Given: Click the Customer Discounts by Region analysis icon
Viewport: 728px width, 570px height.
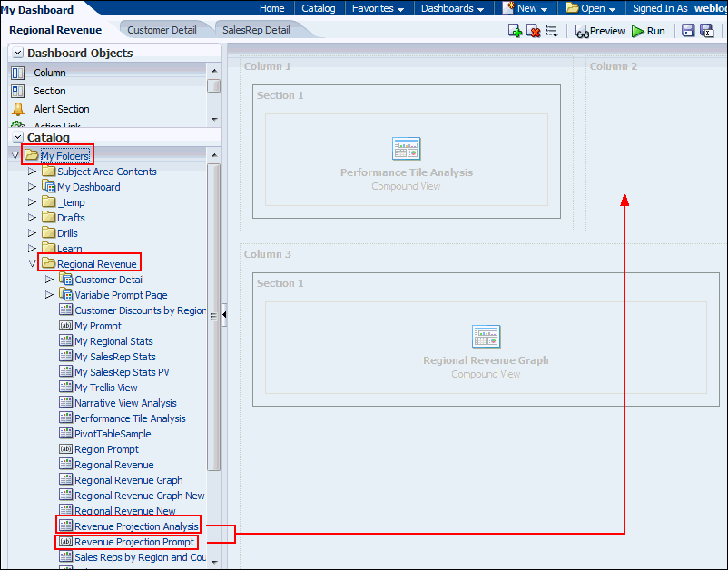Looking at the screenshot, I should point(66,310).
